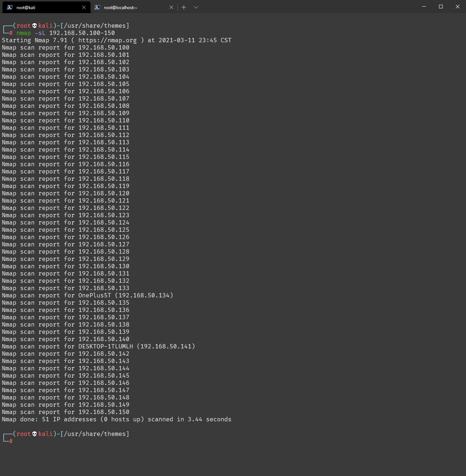Select the scan report line for 192.168.50.117
Viewport: 466px width, 476px height.
pyautogui.click(x=66, y=171)
